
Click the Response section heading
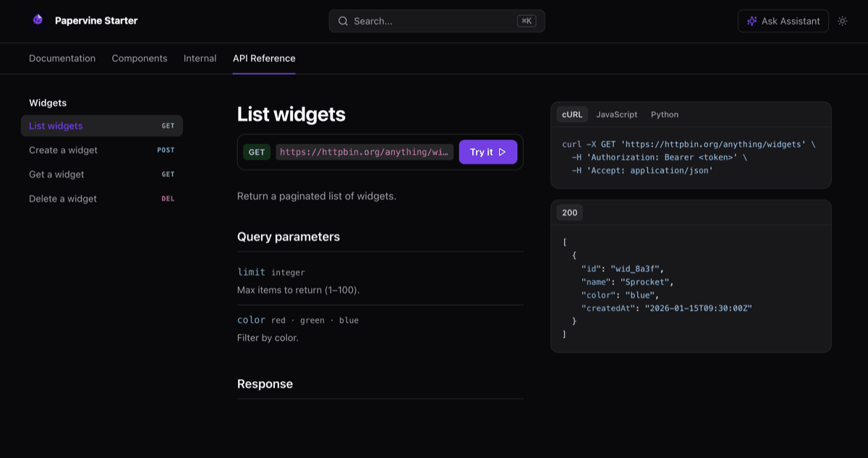point(265,384)
